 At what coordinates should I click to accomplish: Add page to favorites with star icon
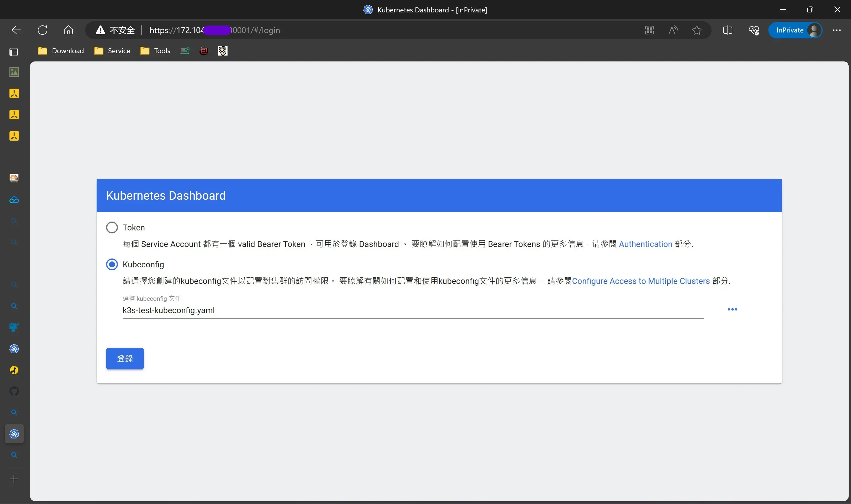click(x=696, y=30)
